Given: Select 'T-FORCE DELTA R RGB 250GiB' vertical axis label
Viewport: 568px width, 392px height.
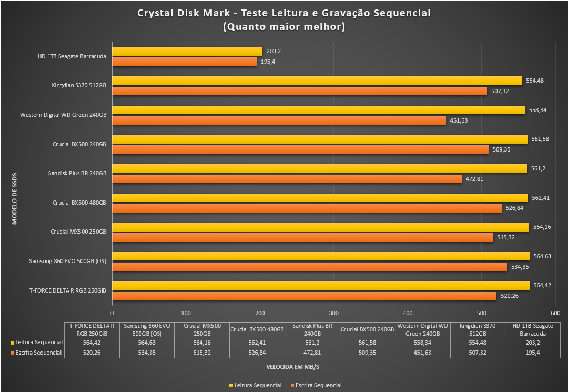Looking at the screenshot, I should [68, 290].
